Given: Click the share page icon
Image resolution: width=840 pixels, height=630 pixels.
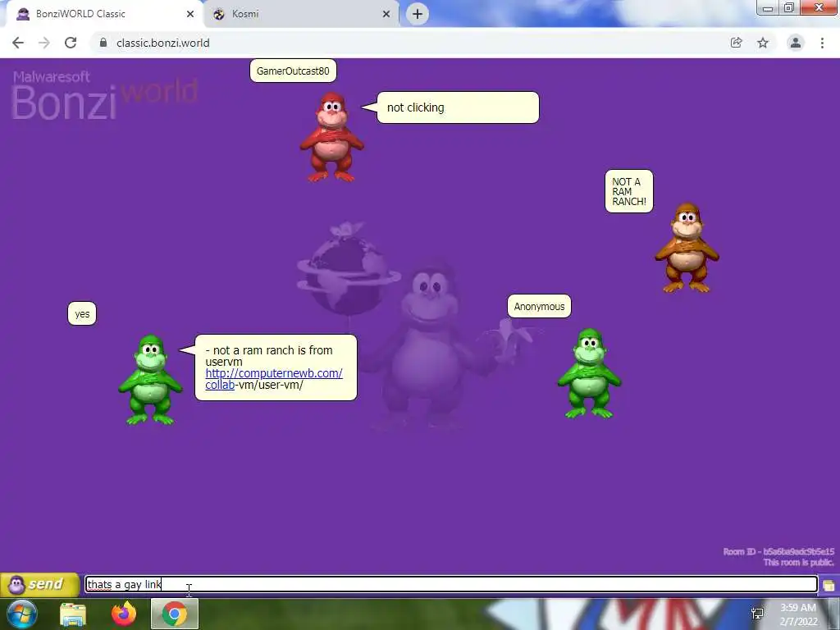Looking at the screenshot, I should pos(737,43).
